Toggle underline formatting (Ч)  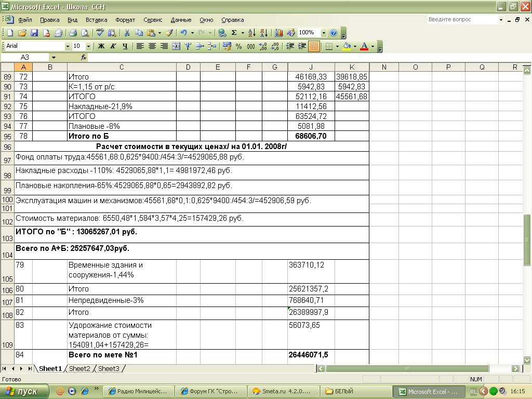point(125,46)
